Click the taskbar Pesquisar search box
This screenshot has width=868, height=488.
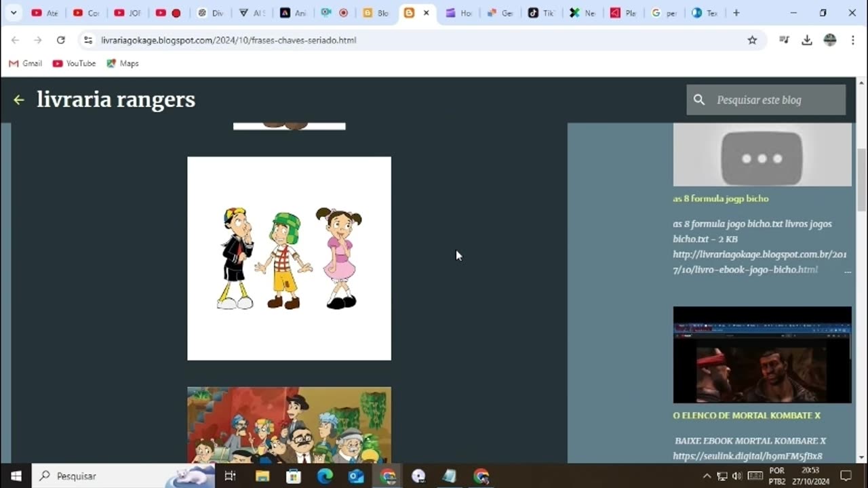click(123, 476)
